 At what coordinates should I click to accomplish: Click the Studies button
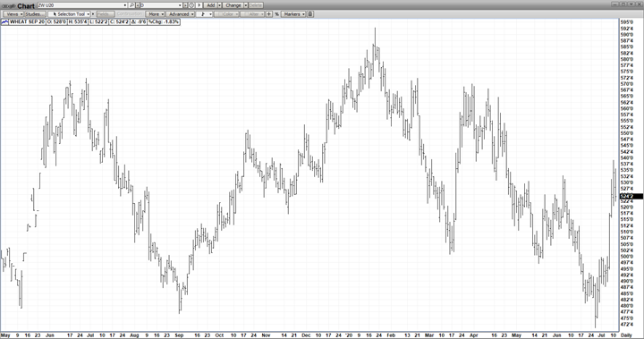click(35, 14)
